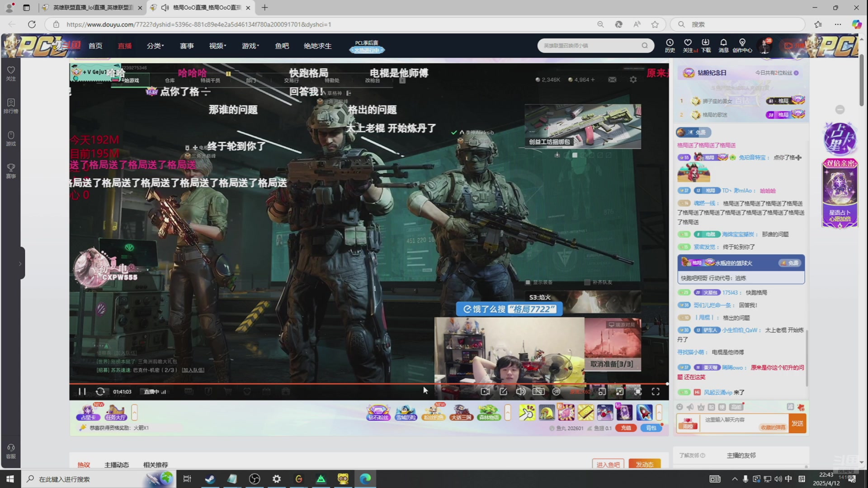The width and height of the screenshot is (868, 488).
Task: Open 鱼吧 navigation item
Action: coord(282,46)
